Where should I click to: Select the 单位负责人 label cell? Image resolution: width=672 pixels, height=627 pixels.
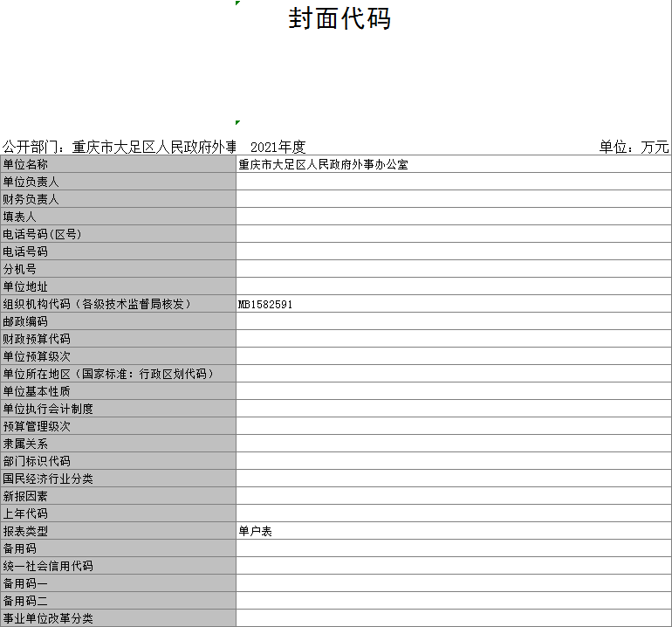coord(119,182)
